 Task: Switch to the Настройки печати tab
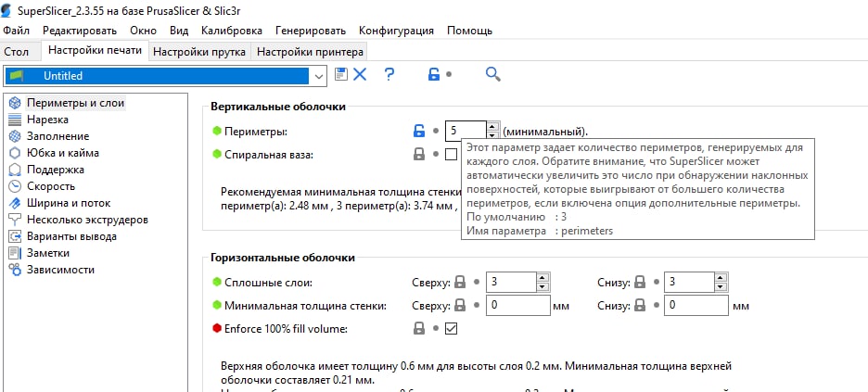click(x=95, y=50)
